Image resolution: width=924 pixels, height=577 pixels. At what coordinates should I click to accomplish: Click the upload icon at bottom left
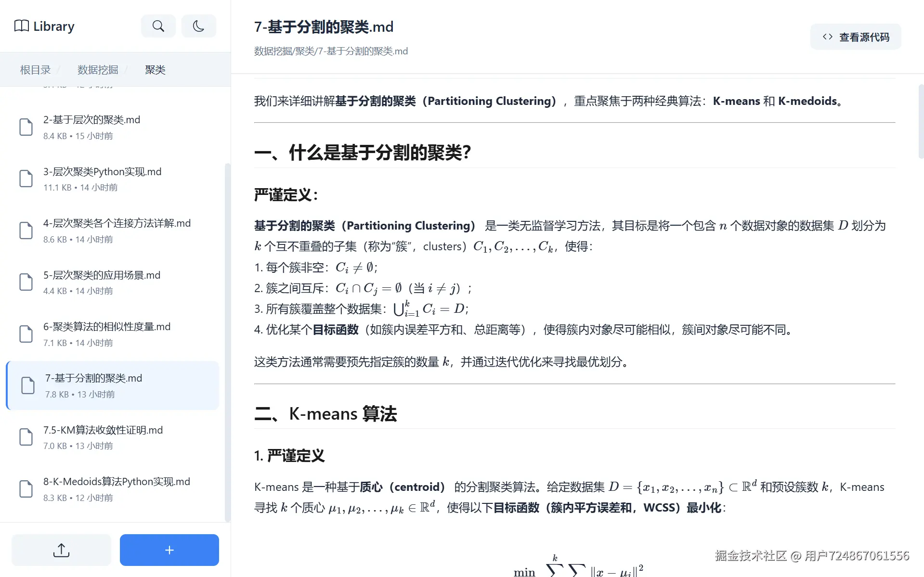(x=61, y=550)
